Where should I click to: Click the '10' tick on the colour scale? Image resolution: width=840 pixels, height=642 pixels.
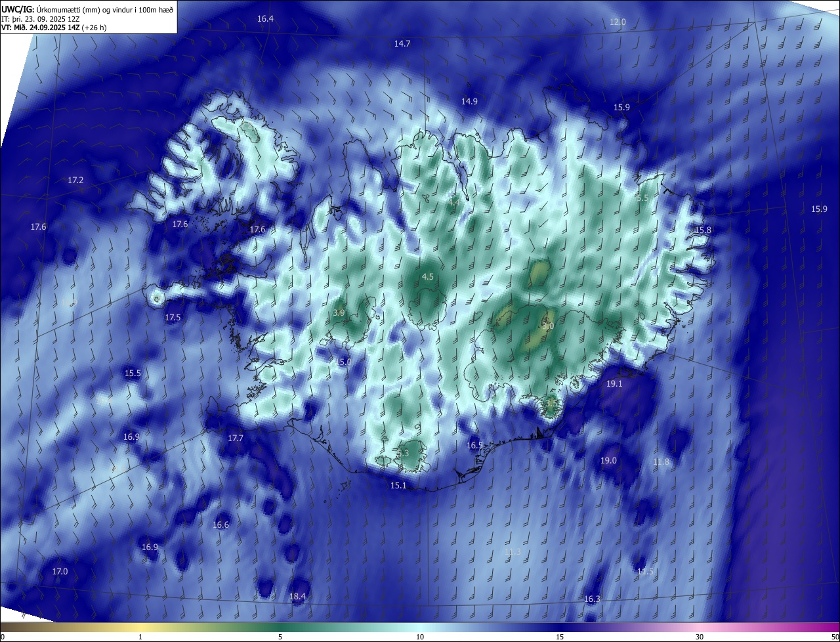click(x=420, y=637)
